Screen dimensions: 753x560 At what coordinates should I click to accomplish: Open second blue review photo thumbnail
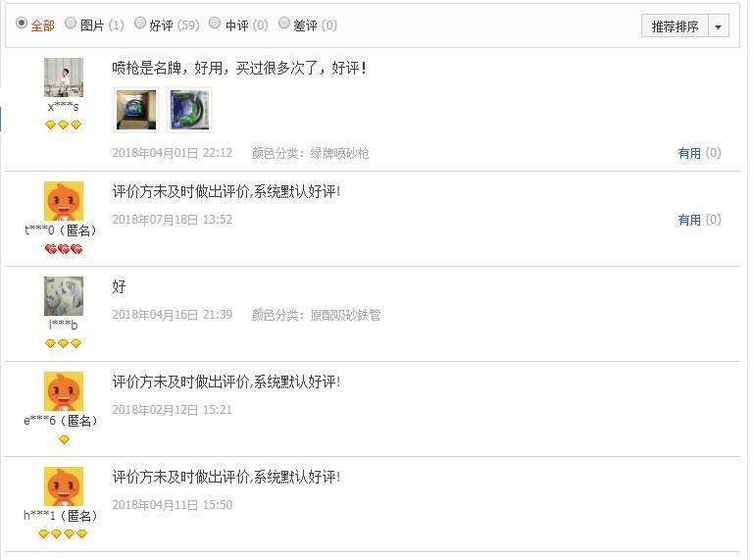click(189, 110)
